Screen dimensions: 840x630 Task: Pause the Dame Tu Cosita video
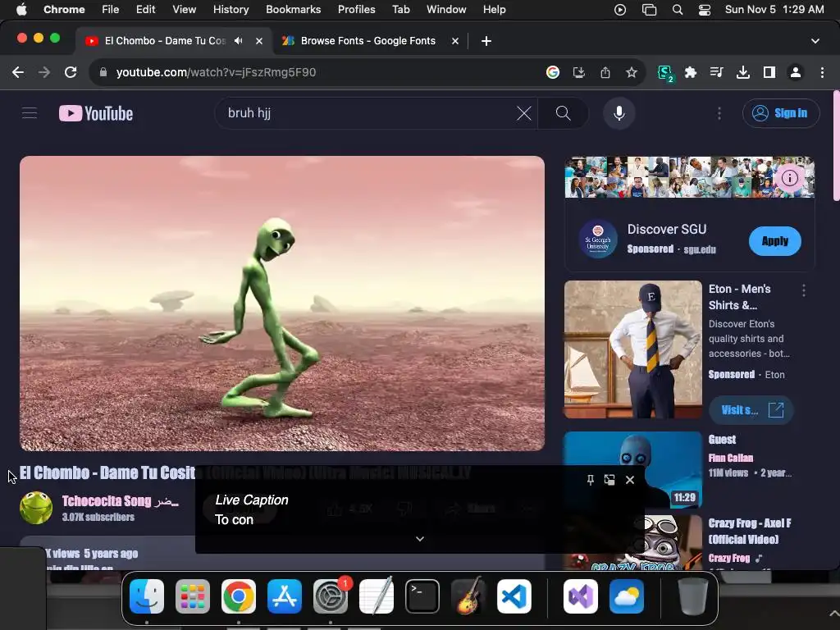tap(282, 304)
